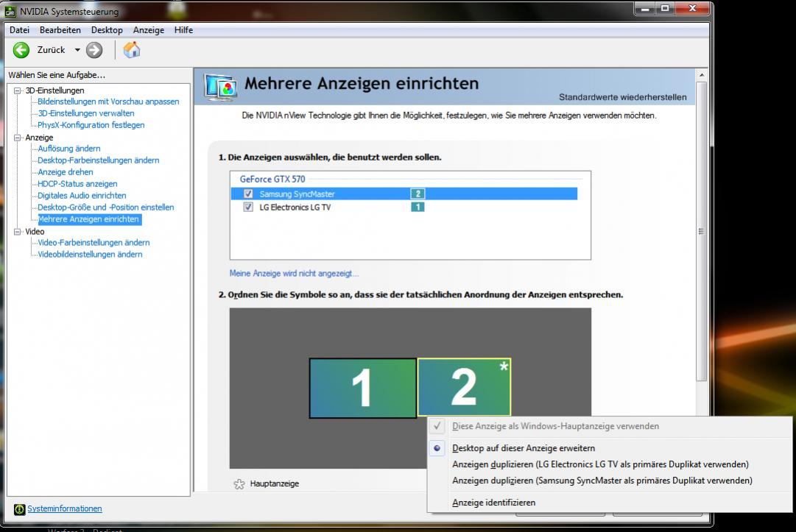Click the multiple displays header icon
The image size is (796, 532).
tap(221, 87)
